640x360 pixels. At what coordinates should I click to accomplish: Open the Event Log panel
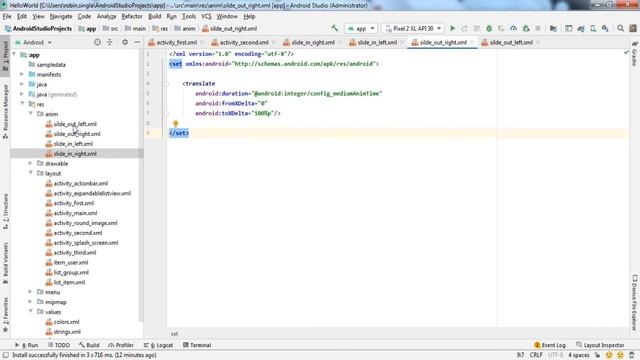[x=549, y=345]
